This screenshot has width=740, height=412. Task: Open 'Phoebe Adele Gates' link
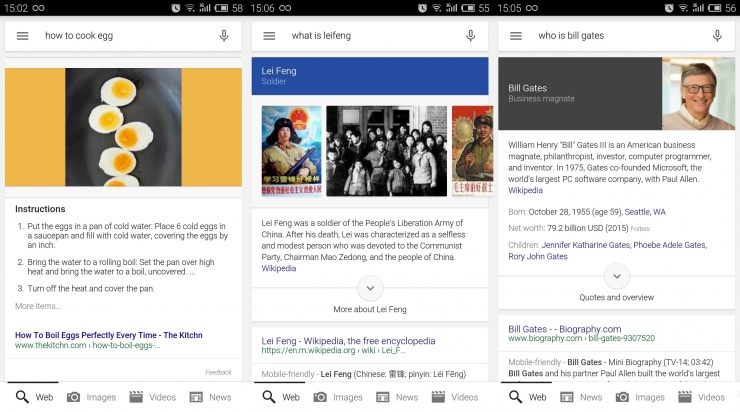(x=670, y=245)
